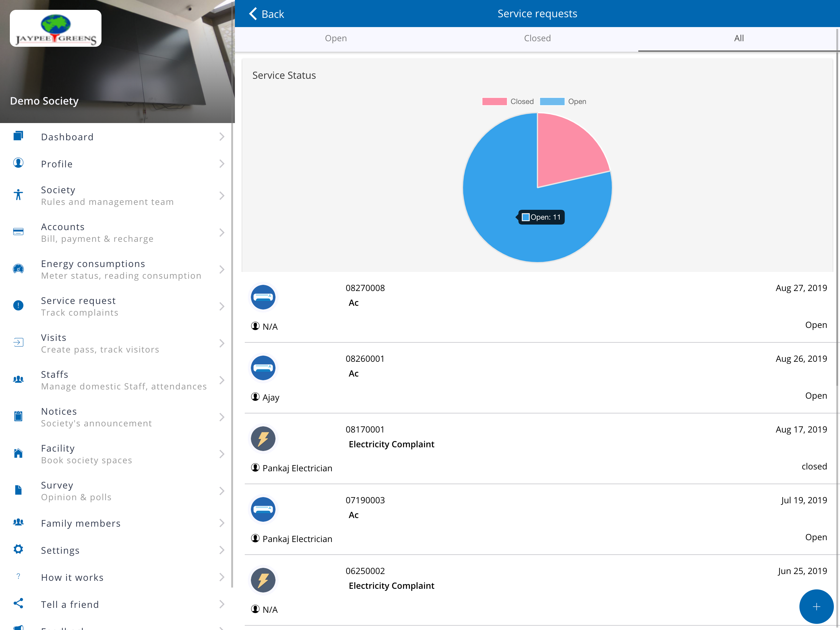The image size is (840, 630).
Task: Click the Demo Society title
Action: tap(44, 101)
